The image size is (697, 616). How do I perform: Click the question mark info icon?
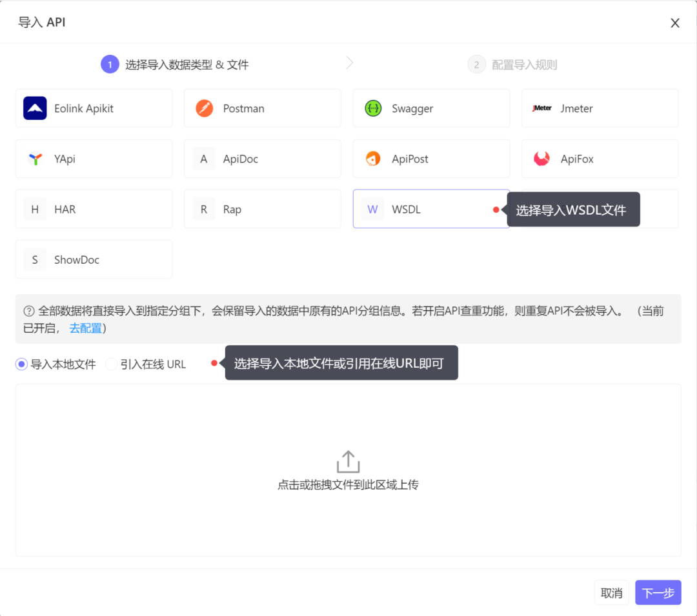pos(29,311)
